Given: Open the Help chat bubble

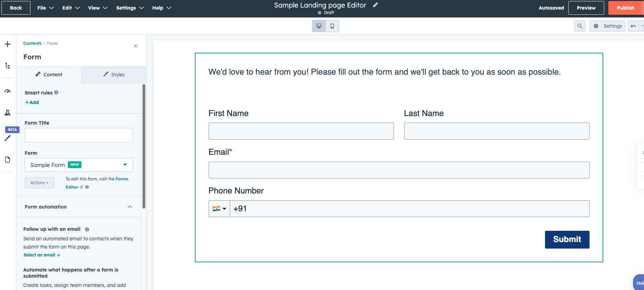Looking at the screenshot, I should [x=639, y=282].
